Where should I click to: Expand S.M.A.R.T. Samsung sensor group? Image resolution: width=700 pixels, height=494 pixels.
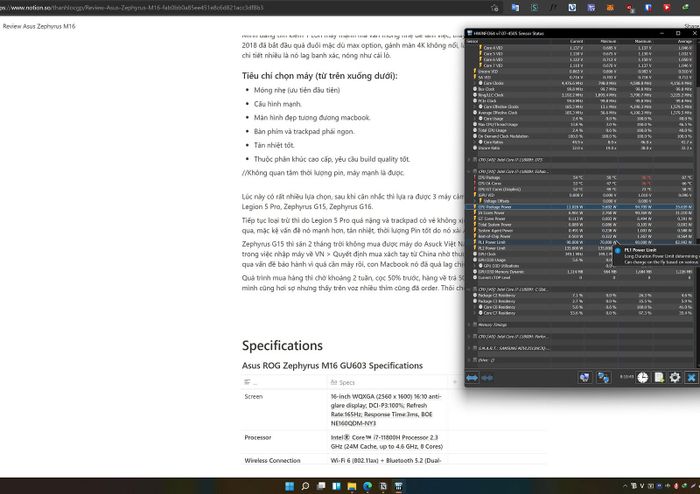469,348
